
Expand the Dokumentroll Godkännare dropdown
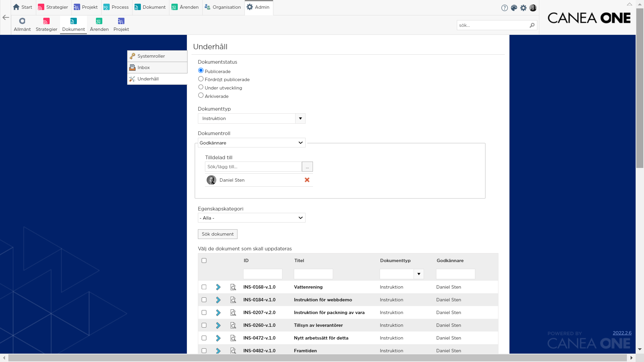click(252, 143)
